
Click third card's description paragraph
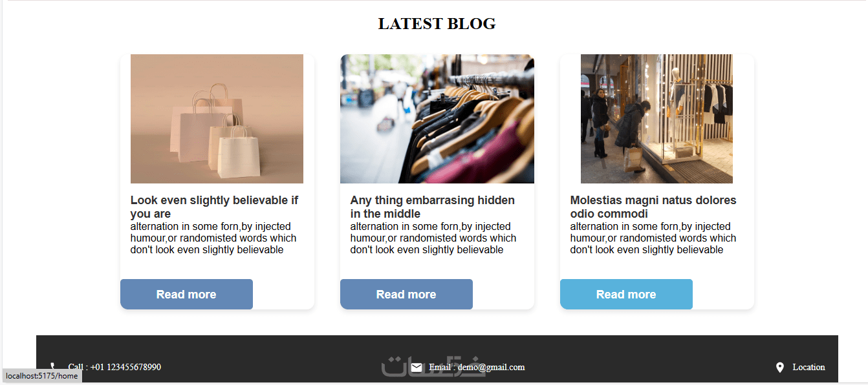653,238
